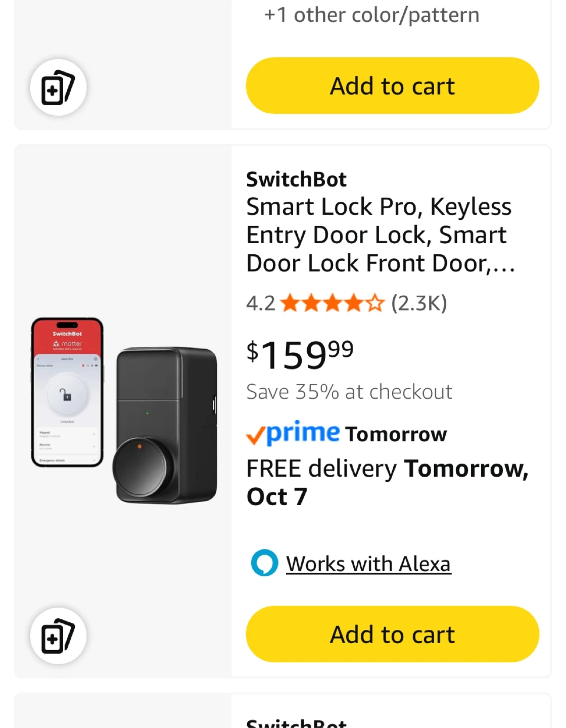
Task: Click the 4.2 rating number
Action: tap(260, 303)
